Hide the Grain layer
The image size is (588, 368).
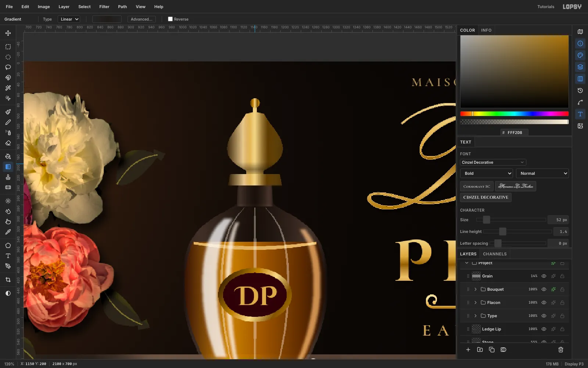(x=544, y=276)
